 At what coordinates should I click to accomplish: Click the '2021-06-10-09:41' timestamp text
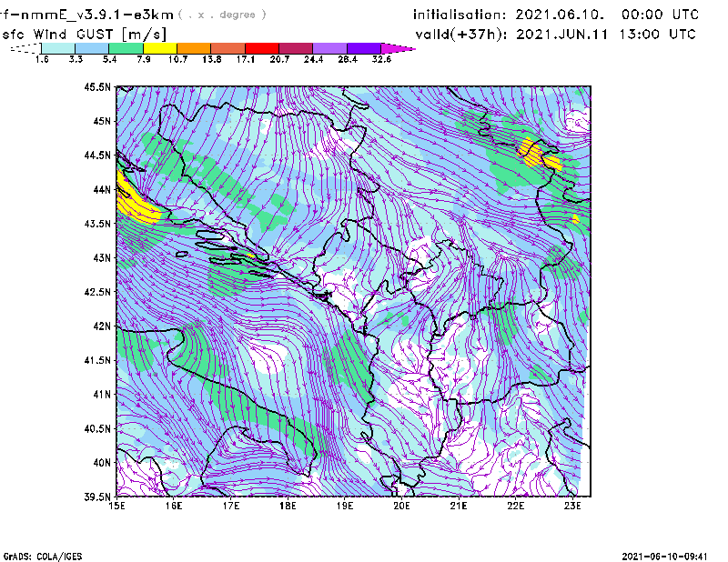pyautogui.click(x=665, y=557)
